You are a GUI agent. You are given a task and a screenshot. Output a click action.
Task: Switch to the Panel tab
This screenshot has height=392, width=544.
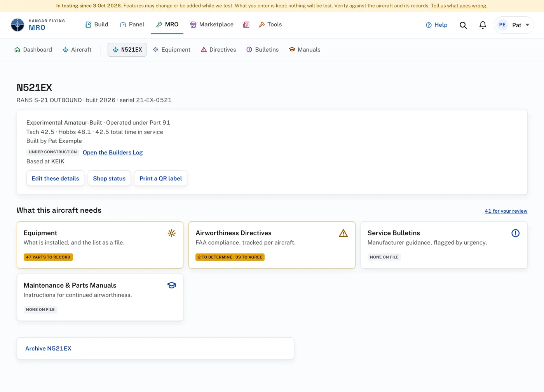(132, 24)
